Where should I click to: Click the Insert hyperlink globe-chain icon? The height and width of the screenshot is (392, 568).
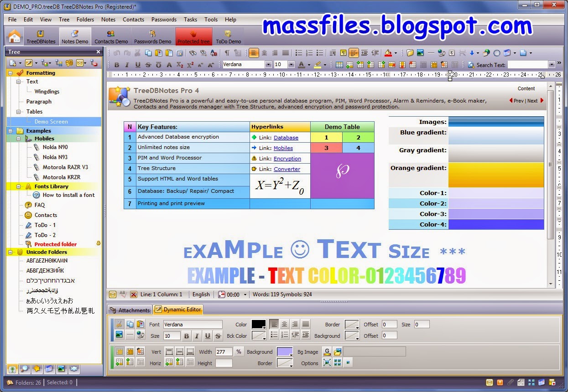click(x=441, y=53)
